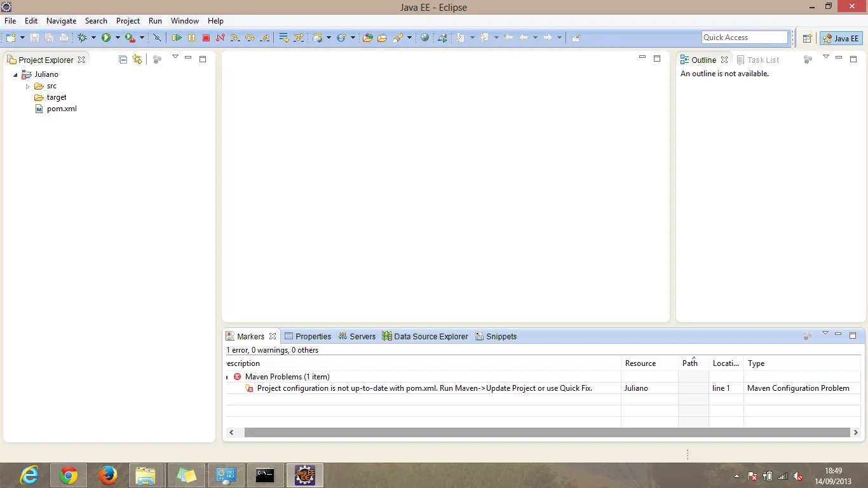Start debugging with the bug icon
This screenshot has height=488, width=868.
tap(82, 38)
